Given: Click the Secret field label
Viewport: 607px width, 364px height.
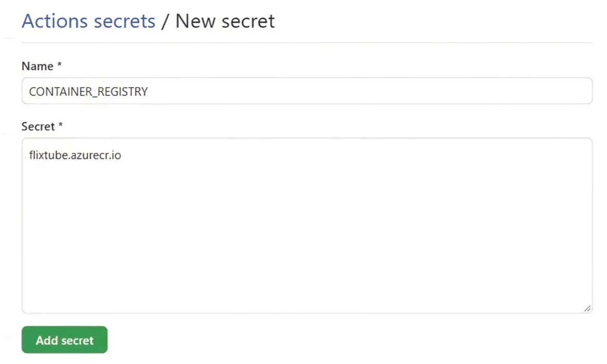Looking at the screenshot, I should point(38,126).
